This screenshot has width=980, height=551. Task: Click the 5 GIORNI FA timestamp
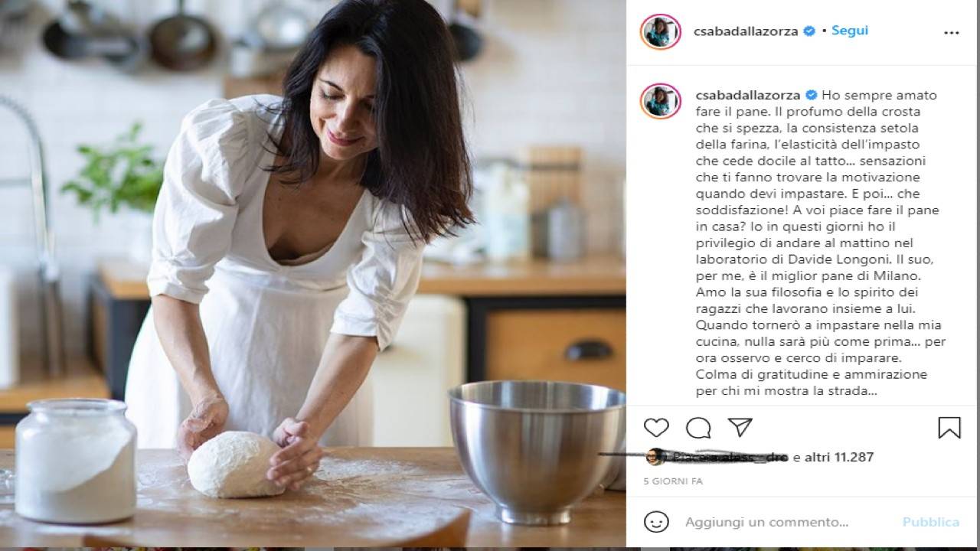[x=673, y=482]
